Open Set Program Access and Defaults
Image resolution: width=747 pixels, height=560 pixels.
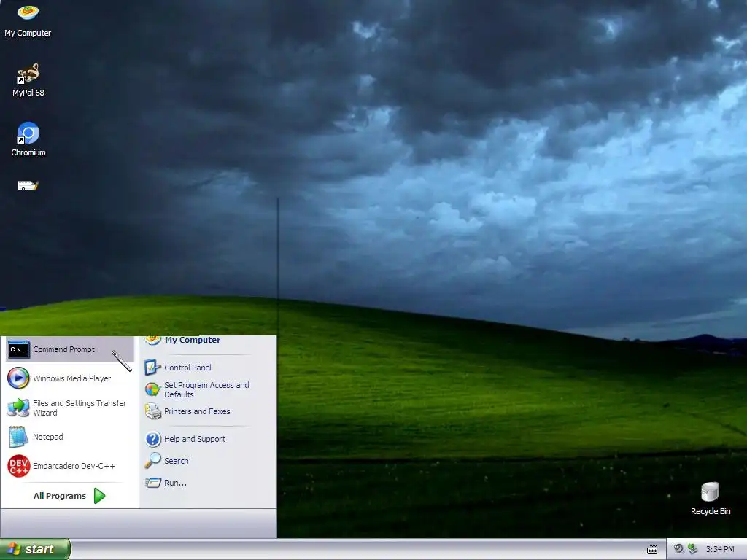208,389
